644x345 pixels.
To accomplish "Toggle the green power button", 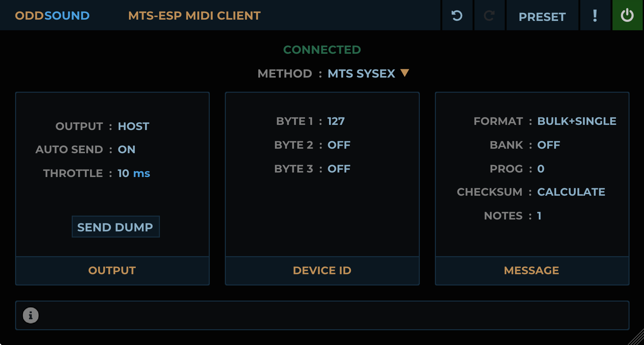I will (x=627, y=15).
